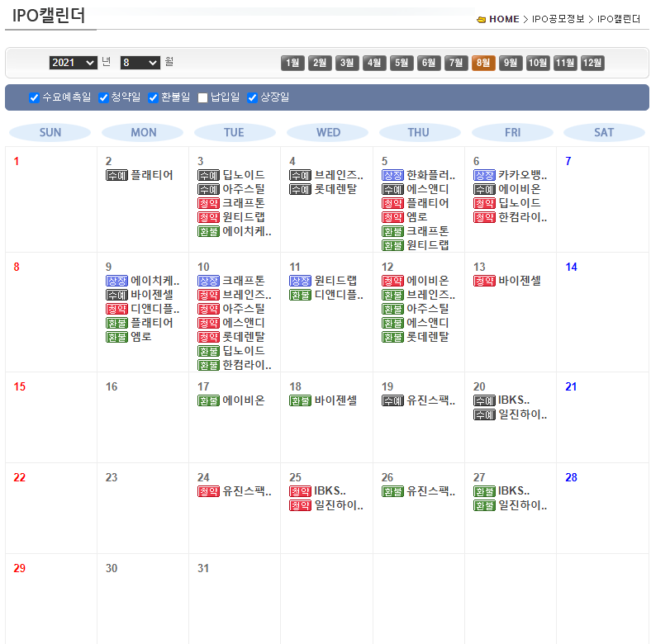Viewport: 651px width, 644px height.
Task: Click 상장 badge beside 에이치케.. on August 9
Action: click(116, 282)
